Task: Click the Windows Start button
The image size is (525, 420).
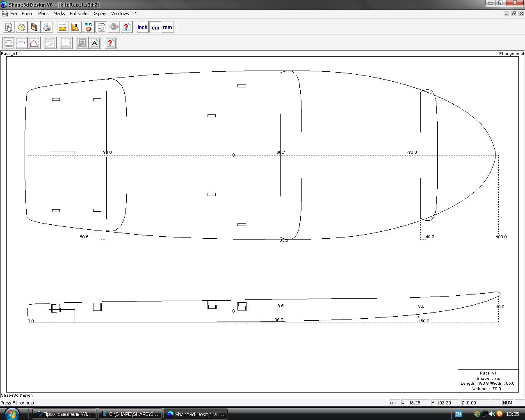Action: coord(11,413)
